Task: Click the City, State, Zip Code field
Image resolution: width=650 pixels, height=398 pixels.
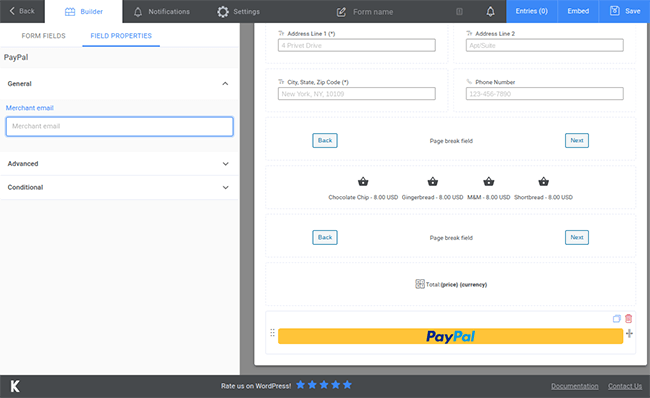Action: coord(357,94)
